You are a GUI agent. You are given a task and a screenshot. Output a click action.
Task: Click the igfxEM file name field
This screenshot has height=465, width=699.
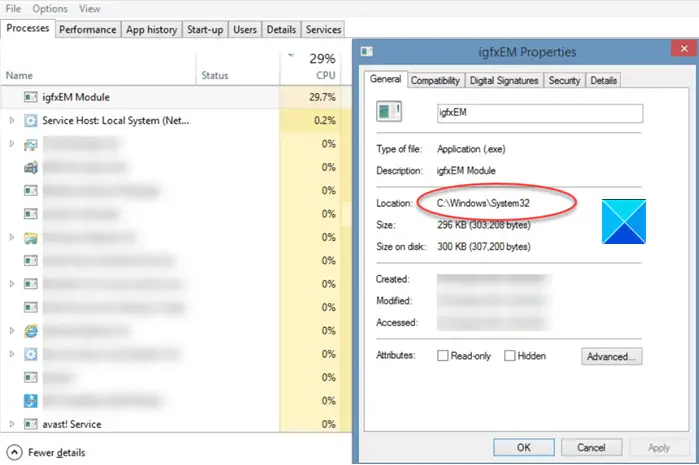[x=540, y=113]
